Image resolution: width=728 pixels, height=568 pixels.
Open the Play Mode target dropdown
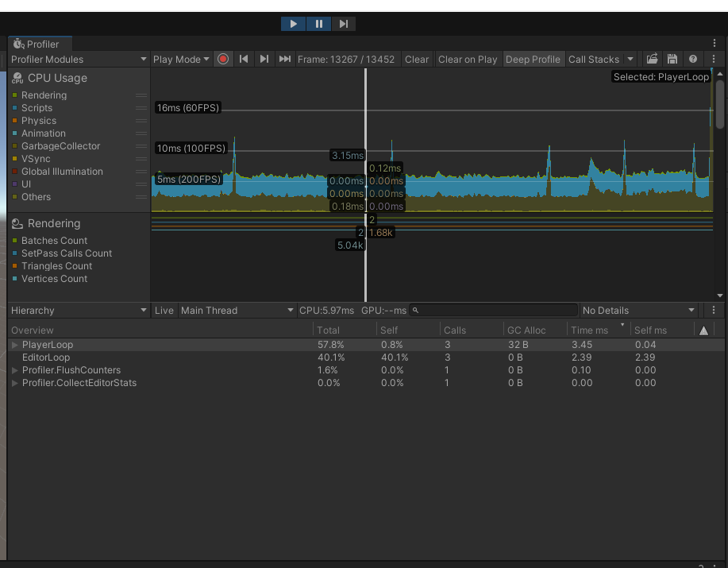point(180,59)
